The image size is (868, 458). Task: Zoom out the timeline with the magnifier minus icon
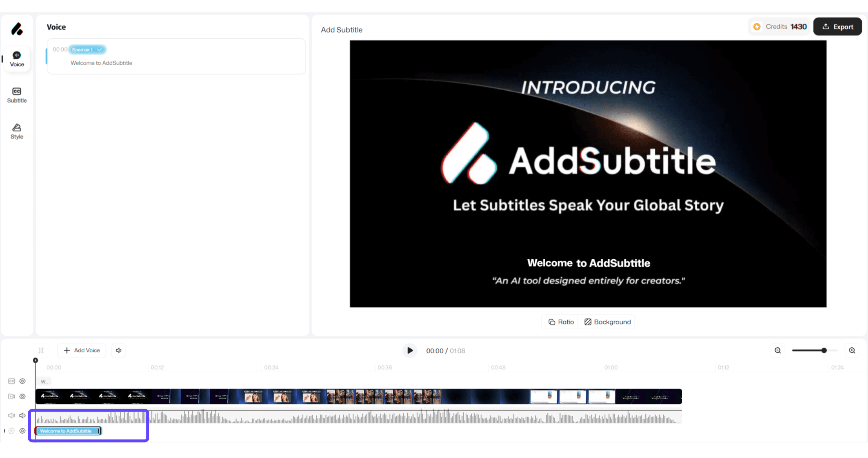click(x=778, y=350)
